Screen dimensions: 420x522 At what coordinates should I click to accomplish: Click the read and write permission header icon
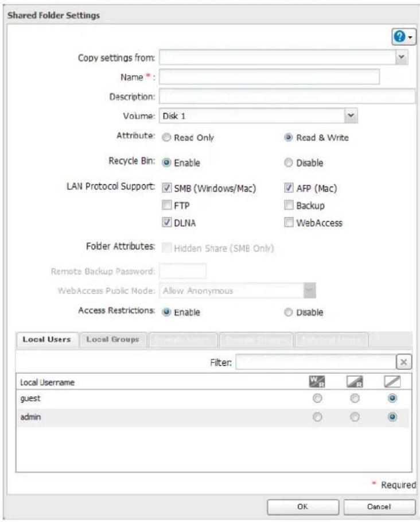317,381
